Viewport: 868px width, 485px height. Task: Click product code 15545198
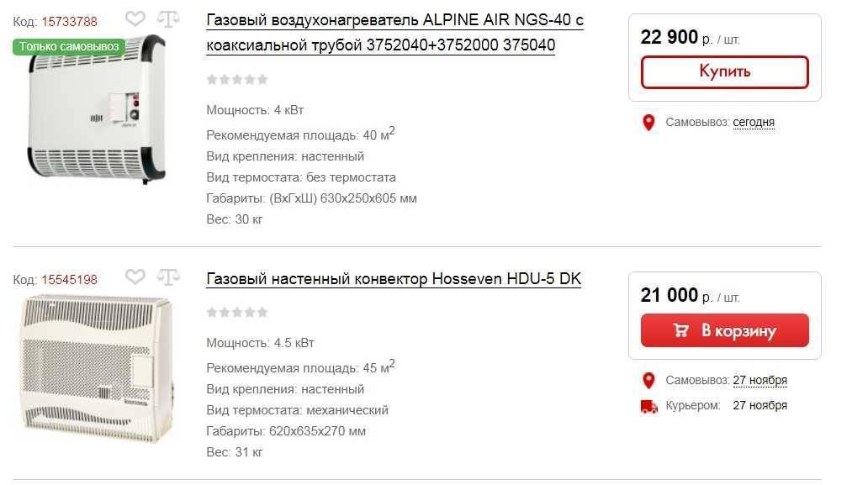[x=69, y=280]
